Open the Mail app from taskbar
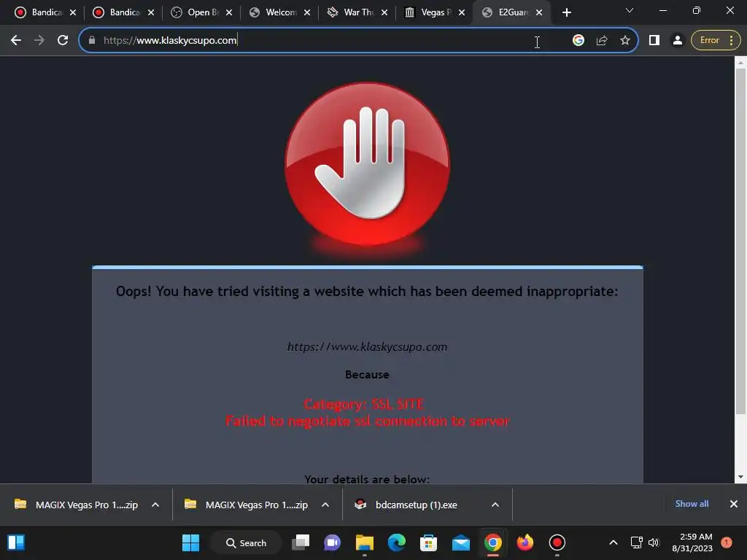This screenshot has width=747, height=560. pyautogui.click(x=461, y=542)
